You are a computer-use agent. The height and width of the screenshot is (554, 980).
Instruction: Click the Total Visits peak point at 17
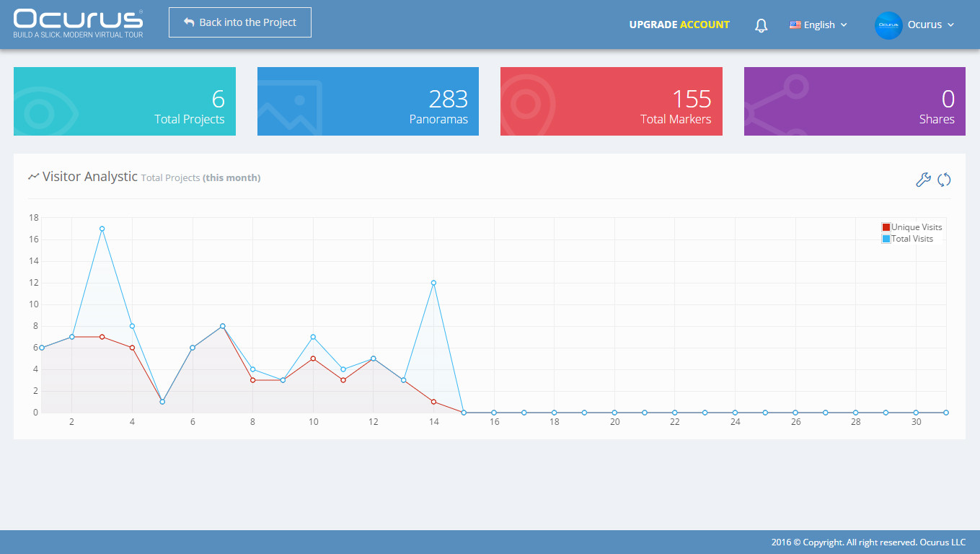coord(102,229)
